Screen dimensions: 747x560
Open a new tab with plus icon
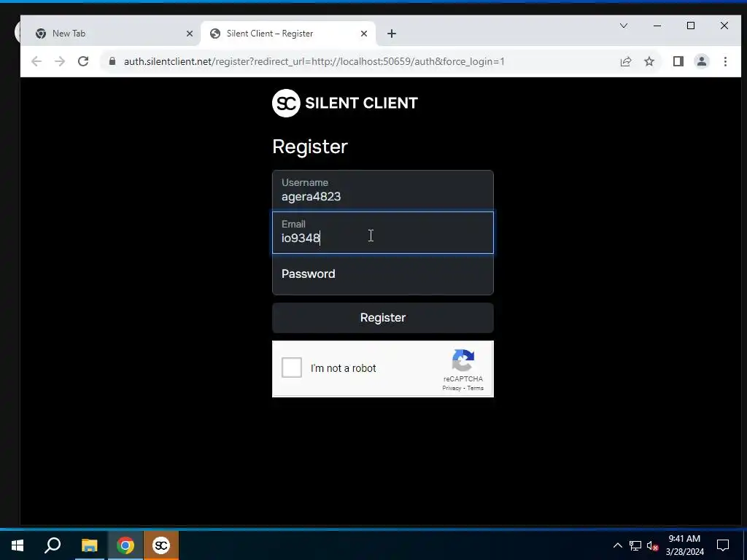[x=392, y=34]
